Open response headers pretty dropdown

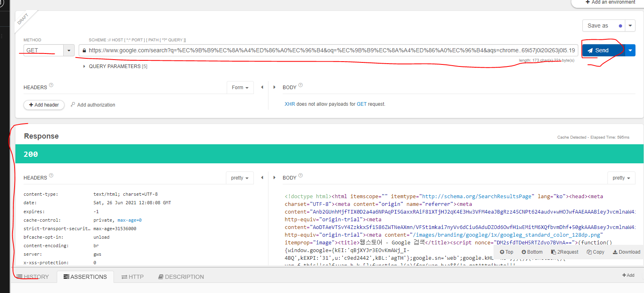pyautogui.click(x=240, y=178)
